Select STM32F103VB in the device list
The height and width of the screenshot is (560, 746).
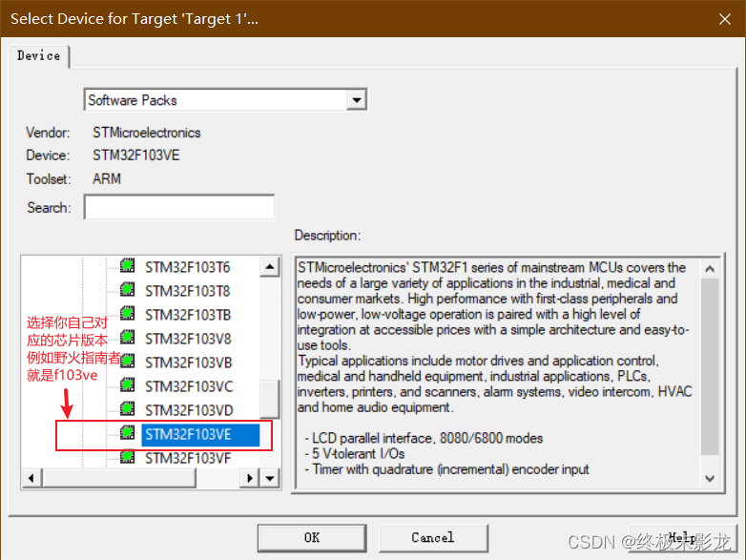(188, 363)
